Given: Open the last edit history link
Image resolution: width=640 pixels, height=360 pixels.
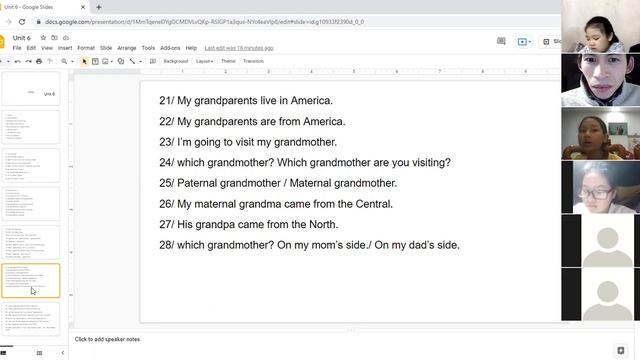Looking at the screenshot, I should pos(239,48).
